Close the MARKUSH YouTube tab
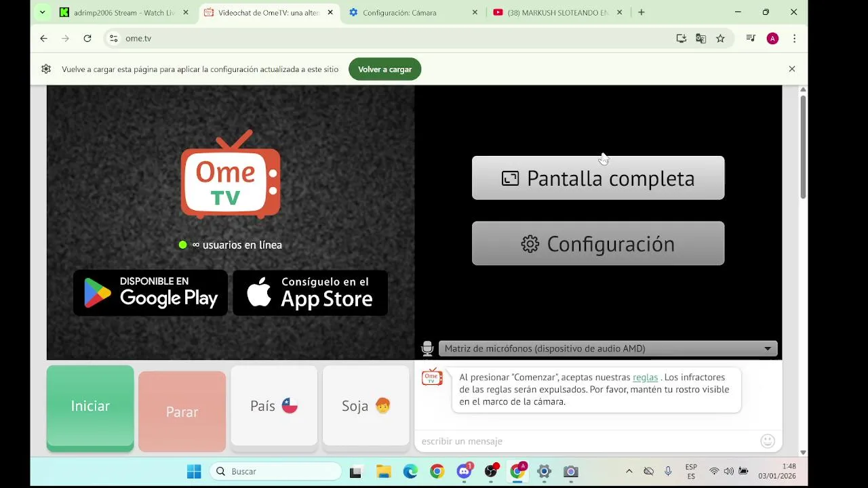Screen dimensions: 868x488 pyautogui.click(x=619, y=12)
